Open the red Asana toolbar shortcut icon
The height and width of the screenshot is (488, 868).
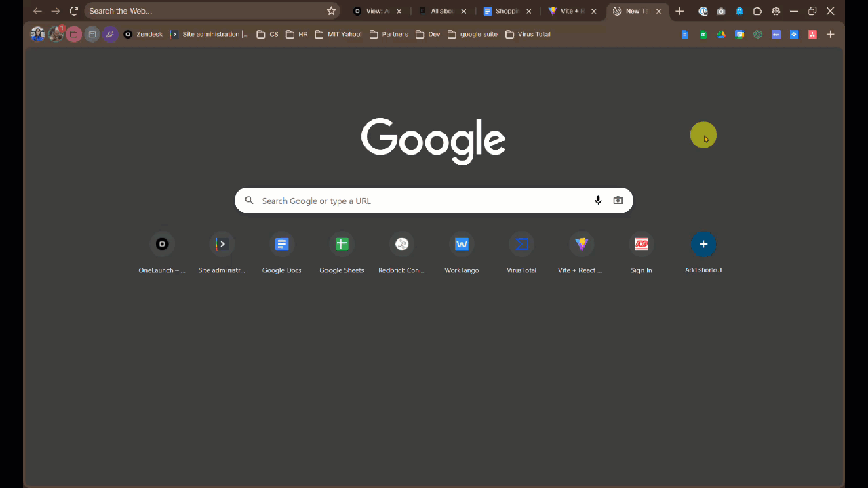coord(812,35)
